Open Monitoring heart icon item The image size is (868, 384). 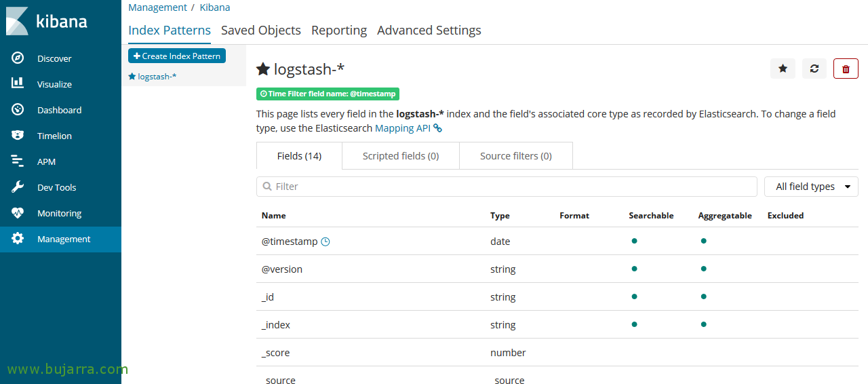click(x=59, y=213)
